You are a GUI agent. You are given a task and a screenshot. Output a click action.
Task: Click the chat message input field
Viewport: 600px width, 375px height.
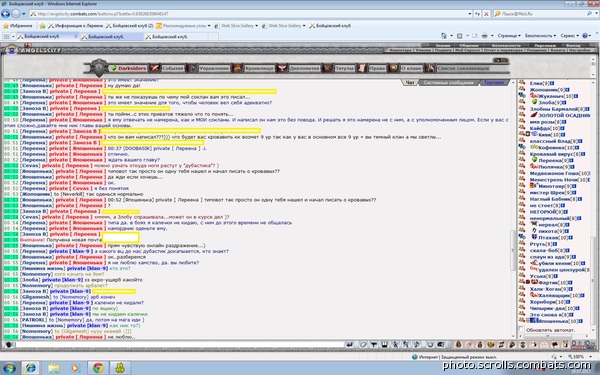tap(179, 345)
